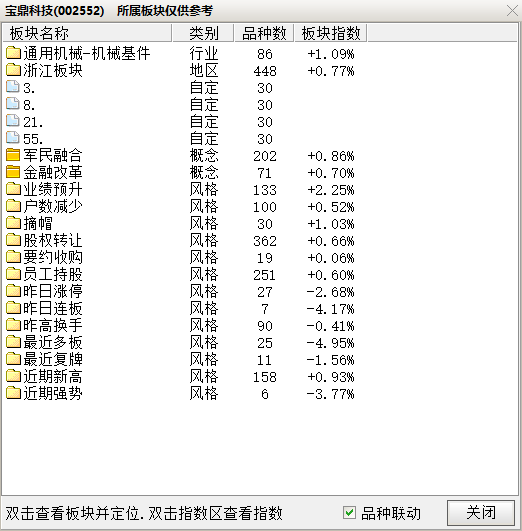
Task: Click the document icon beside 3.
Action: (13, 87)
